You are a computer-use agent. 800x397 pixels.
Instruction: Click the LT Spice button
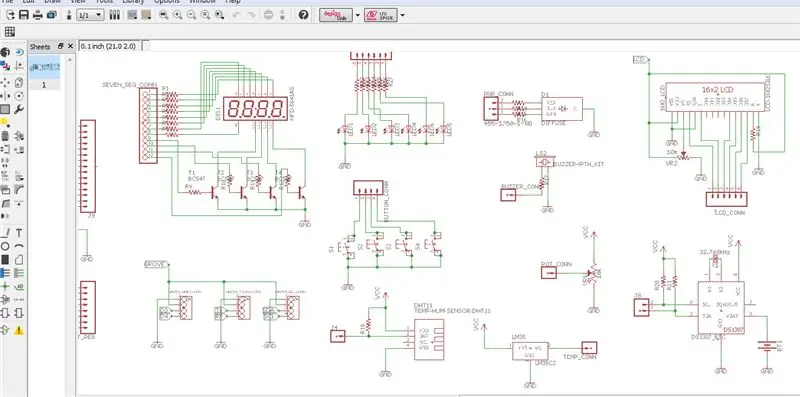click(381, 15)
